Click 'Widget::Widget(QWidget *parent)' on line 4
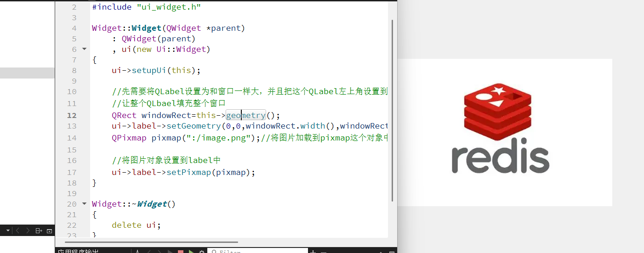Viewport: 644px width, 253px height. (x=168, y=28)
